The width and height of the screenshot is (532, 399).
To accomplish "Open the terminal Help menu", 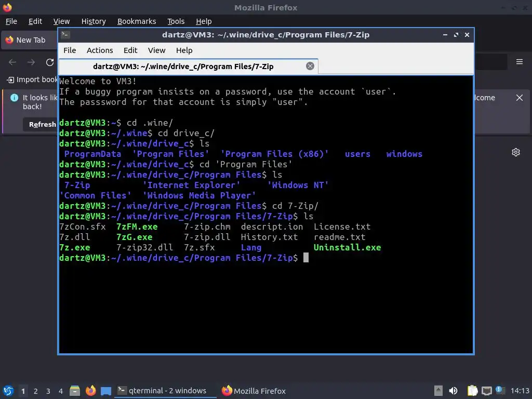I will click(x=184, y=50).
